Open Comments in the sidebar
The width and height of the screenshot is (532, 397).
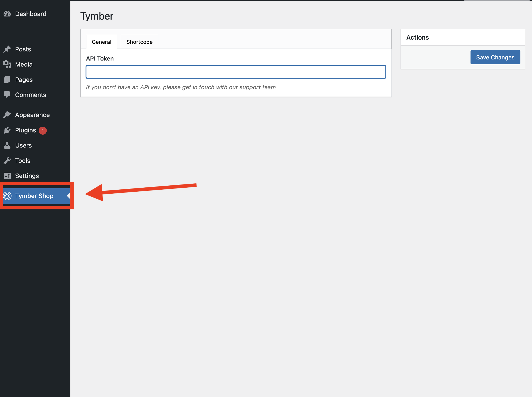(31, 95)
